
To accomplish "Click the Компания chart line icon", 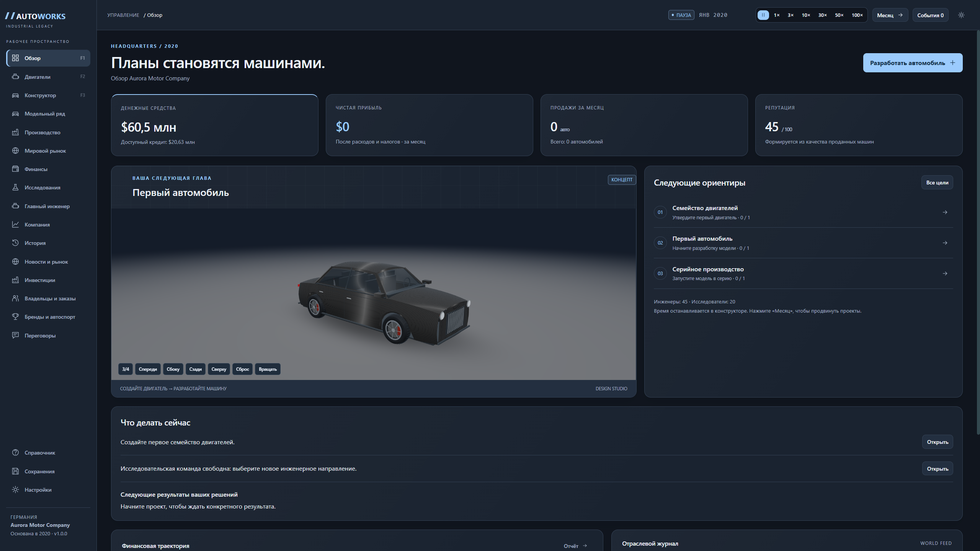I will pyautogui.click(x=15, y=225).
